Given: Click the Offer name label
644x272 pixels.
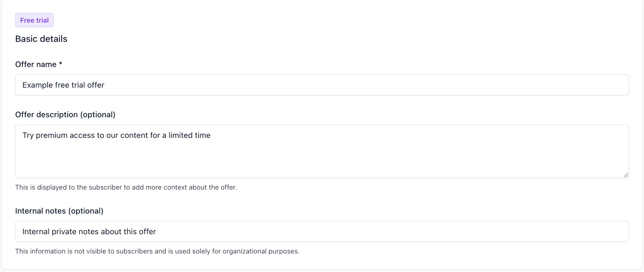Looking at the screenshot, I should [36, 64].
